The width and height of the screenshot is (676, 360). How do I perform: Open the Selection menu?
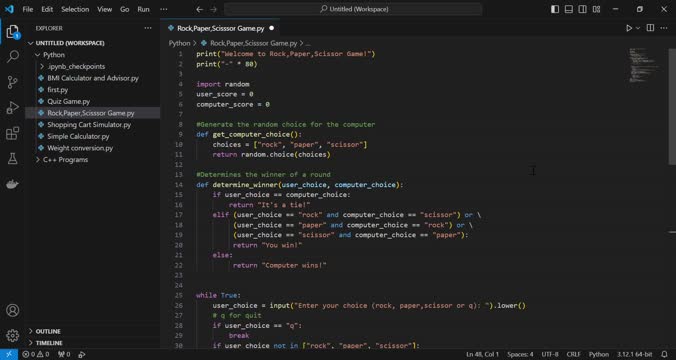[75, 9]
